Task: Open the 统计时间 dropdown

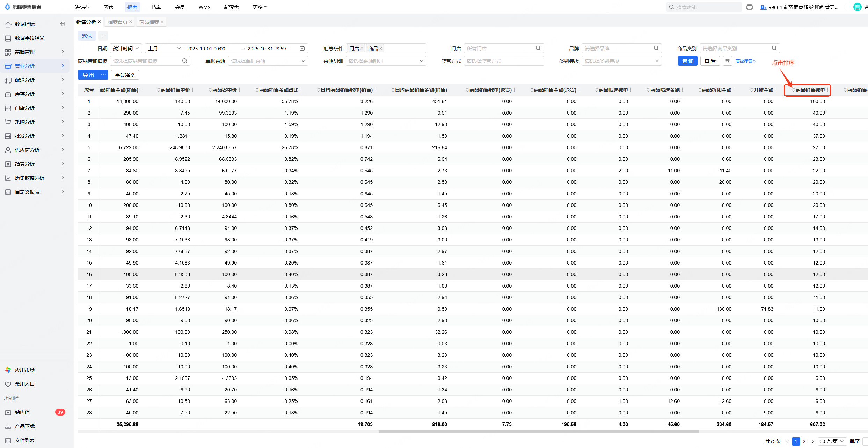Action: click(126, 48)
